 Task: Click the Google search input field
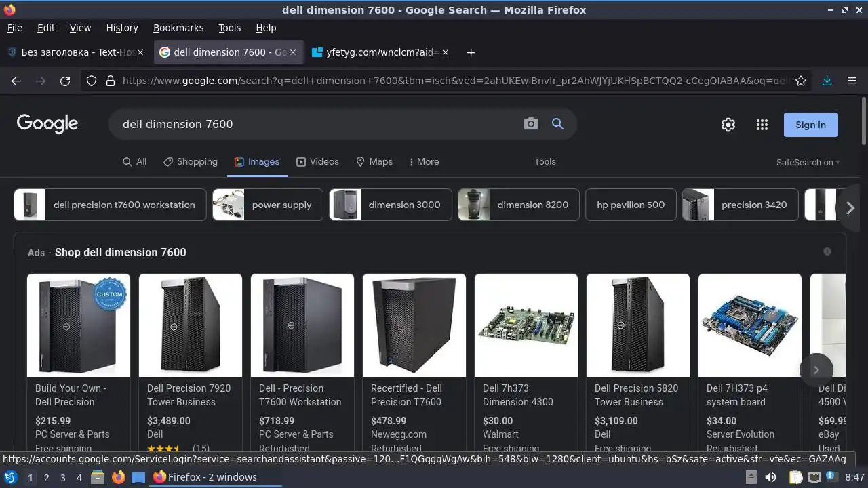[315, 124]
